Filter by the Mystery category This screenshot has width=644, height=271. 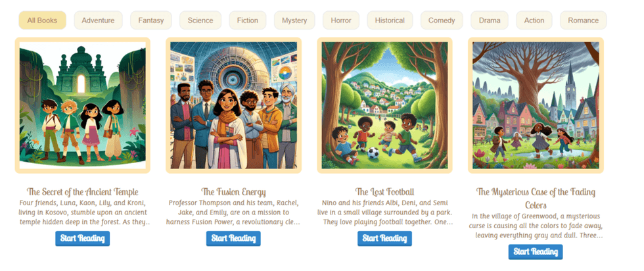294,20
